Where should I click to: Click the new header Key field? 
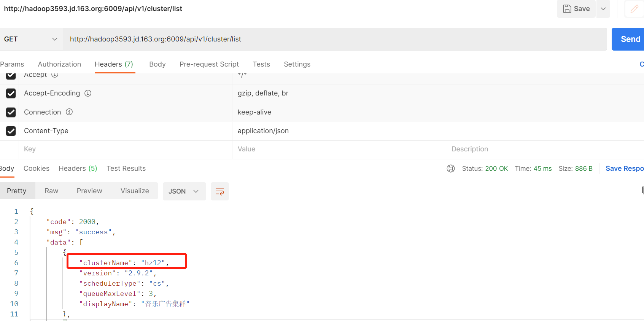(126, 149)
